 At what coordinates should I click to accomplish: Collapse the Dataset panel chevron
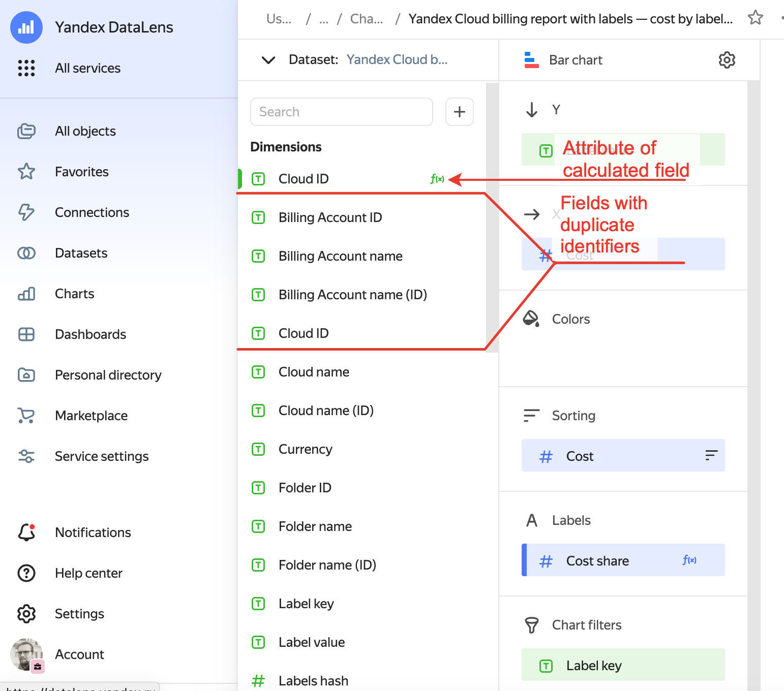[268, 60]
